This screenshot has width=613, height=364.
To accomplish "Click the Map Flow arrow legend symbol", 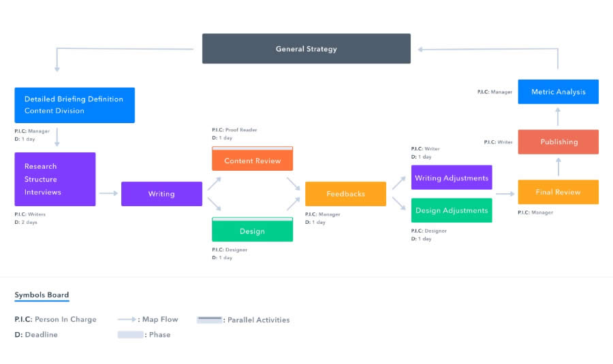I will click(x=127, y=319).
